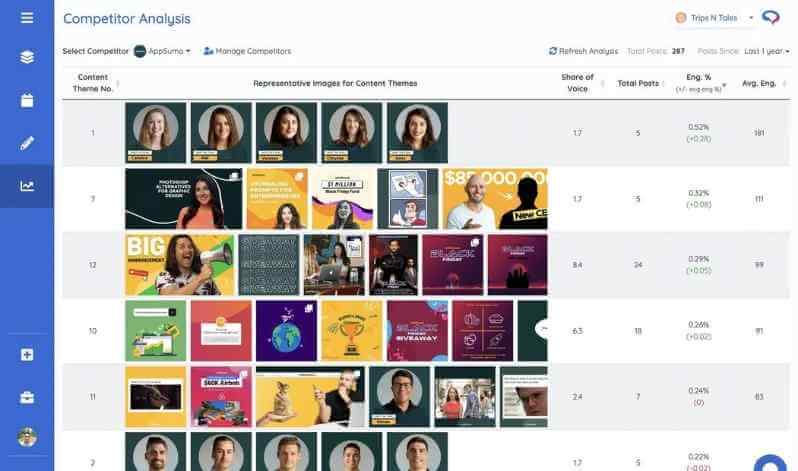Click the chat logo icon top right
Screen dimensions: 798x471
coord(771,18)
